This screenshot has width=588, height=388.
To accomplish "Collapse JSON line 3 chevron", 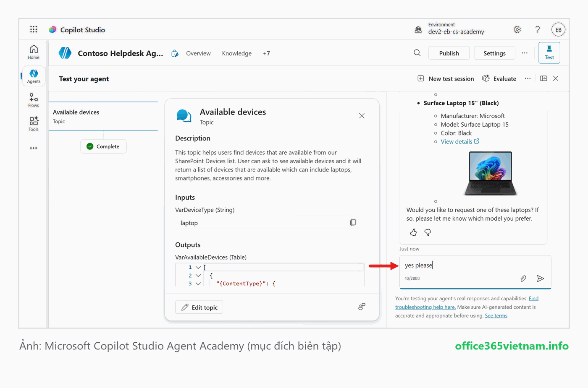I will [198, 284].
